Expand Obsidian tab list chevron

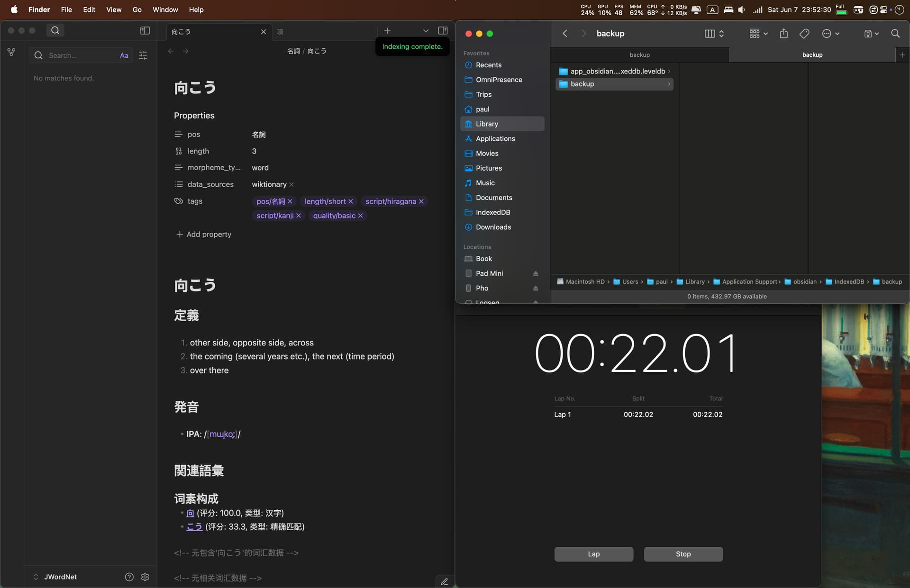(x=426, y=31)
